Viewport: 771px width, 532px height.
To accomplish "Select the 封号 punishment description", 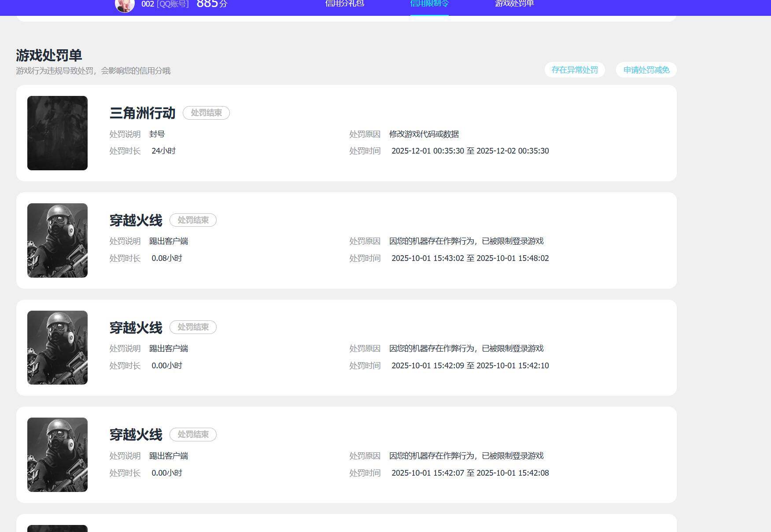I will [x=157, y=134].
